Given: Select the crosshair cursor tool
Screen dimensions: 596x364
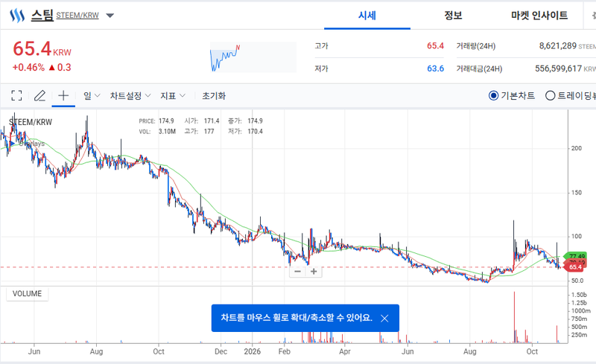Looking at the screenshot, I should pyautogui.click(x=63, y=95).
